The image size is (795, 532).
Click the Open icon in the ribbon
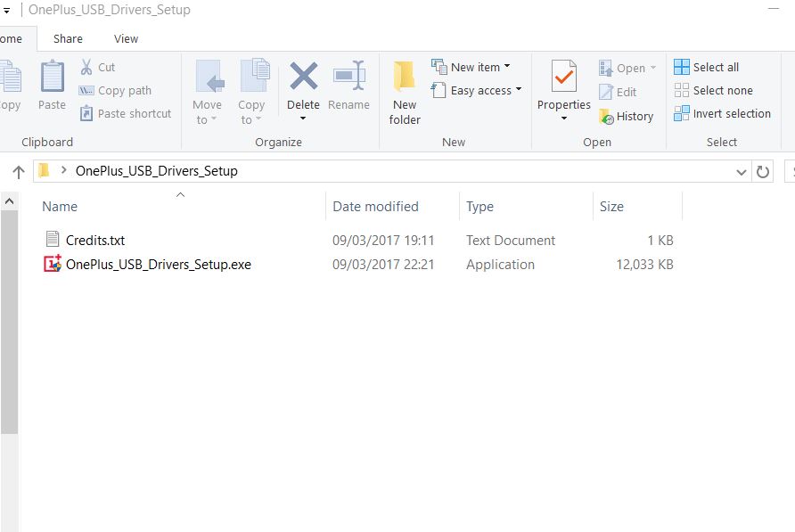[x=606, y=68]
